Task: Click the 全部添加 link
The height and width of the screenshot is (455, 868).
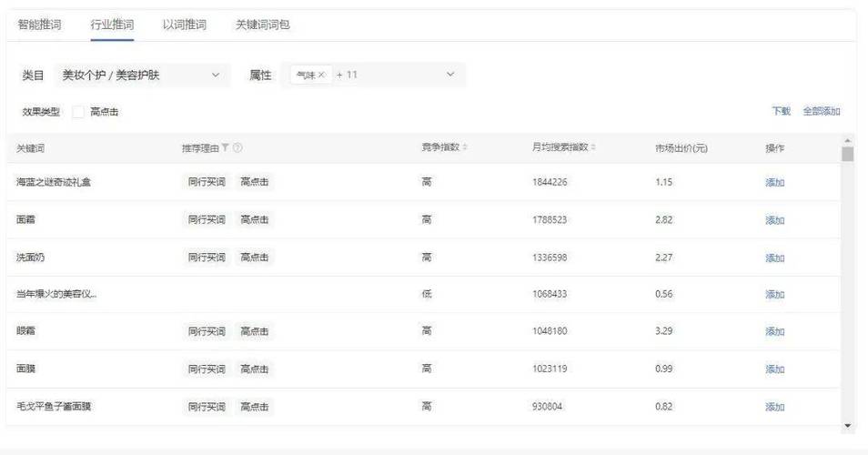Action: 822,111
